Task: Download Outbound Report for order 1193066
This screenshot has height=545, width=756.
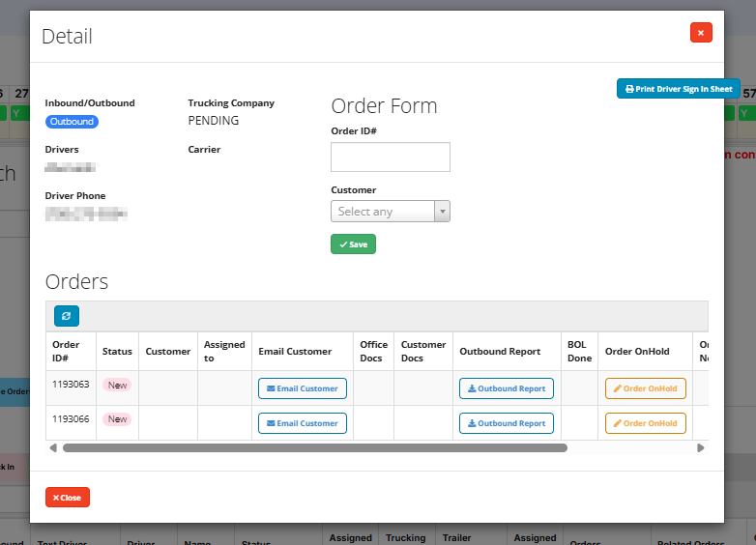Action: 506,423
